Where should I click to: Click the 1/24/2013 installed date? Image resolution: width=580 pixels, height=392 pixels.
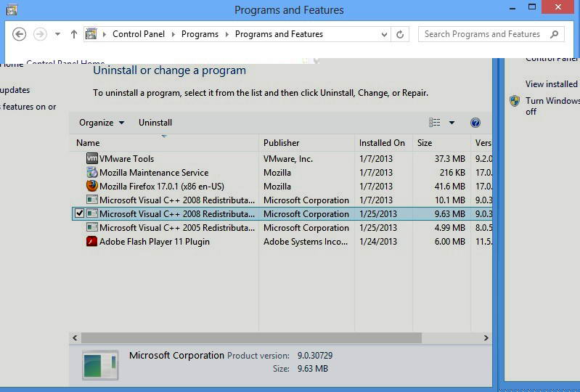click(x=377, y=242)
